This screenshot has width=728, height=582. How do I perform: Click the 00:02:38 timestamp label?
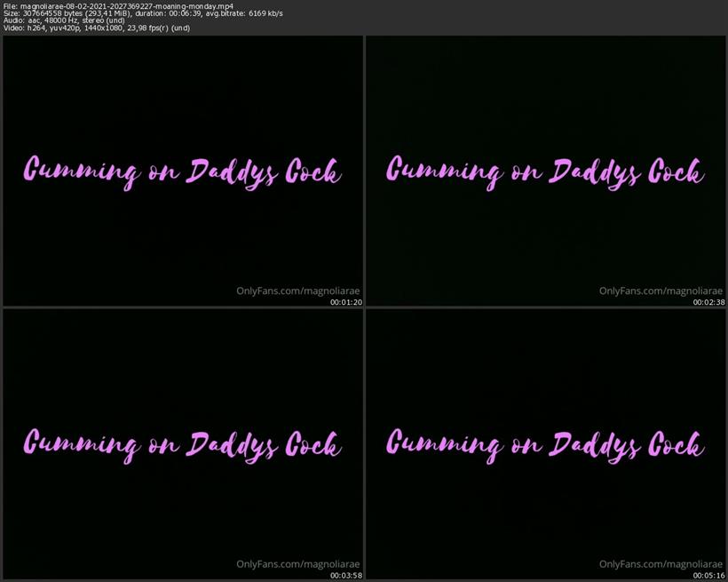click(x=708, y=302)
